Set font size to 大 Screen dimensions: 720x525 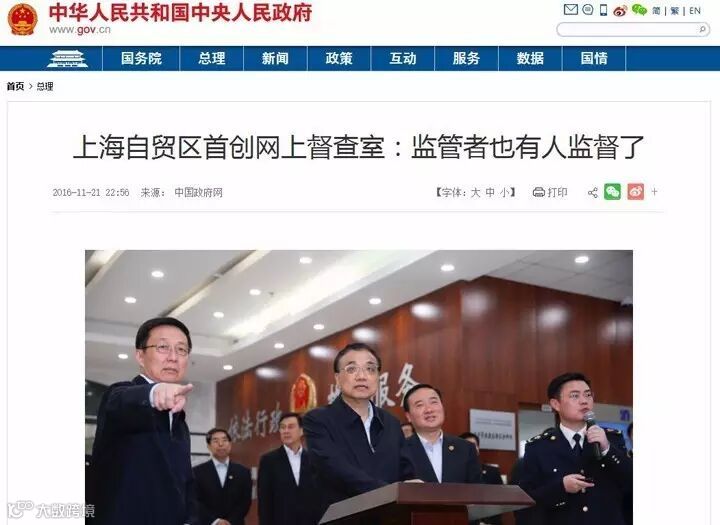(x=476, y=192)
